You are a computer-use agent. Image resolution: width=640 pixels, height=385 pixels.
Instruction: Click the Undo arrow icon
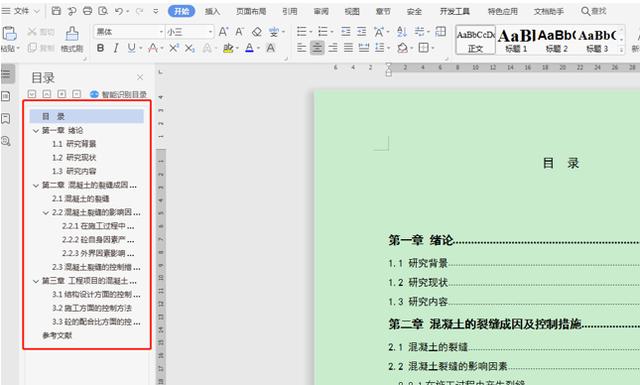(119, 11)
